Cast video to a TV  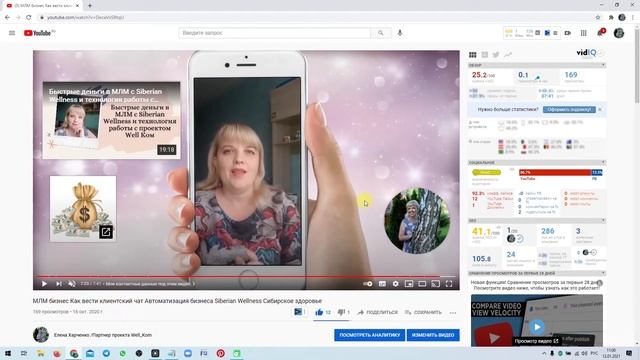(x=436, y=284)
